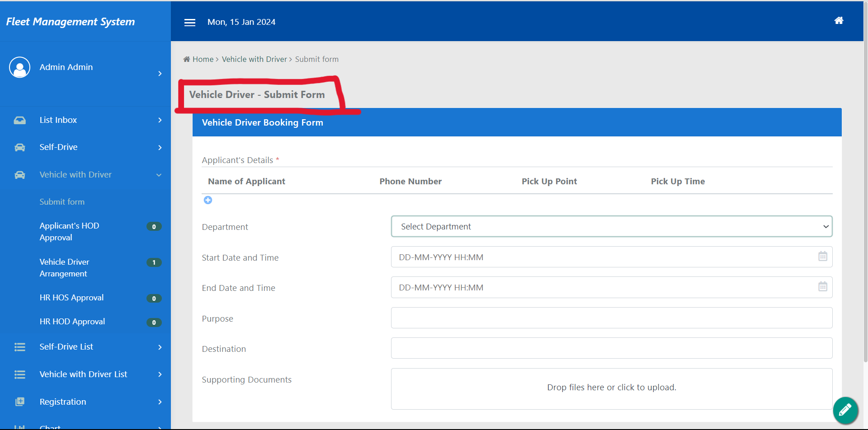Toggle the hamburger sidebar menu

(190, 22)
